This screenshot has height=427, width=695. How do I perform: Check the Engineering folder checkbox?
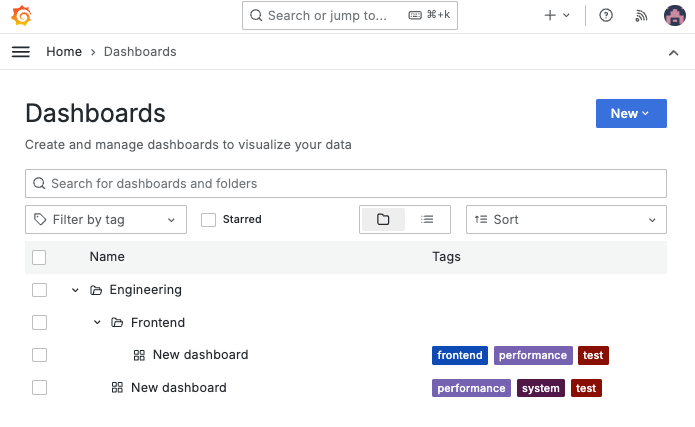39,290
